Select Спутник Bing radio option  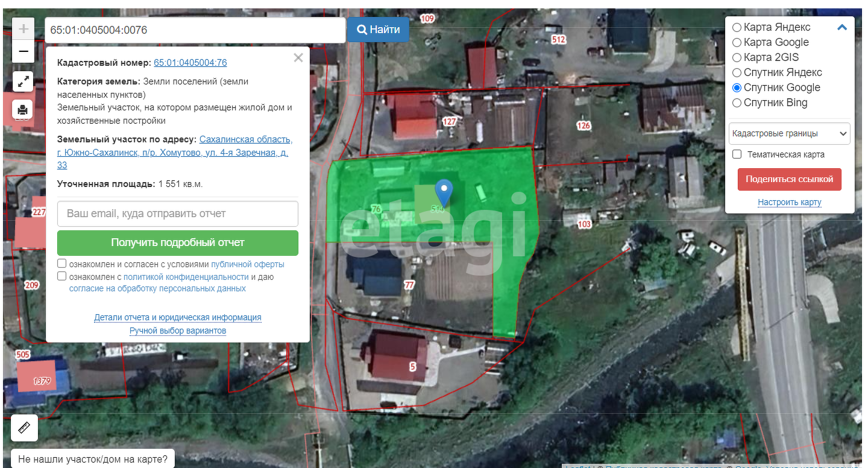coord(737,103)
